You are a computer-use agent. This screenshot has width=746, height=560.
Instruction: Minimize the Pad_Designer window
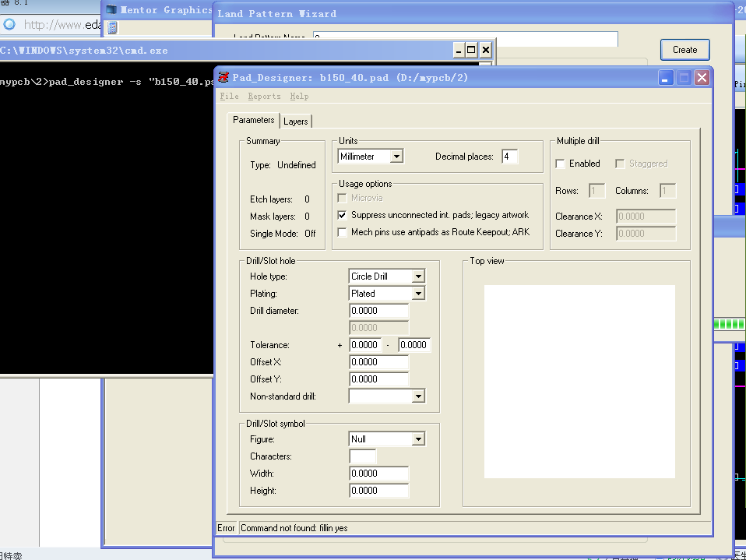[666, 78]
